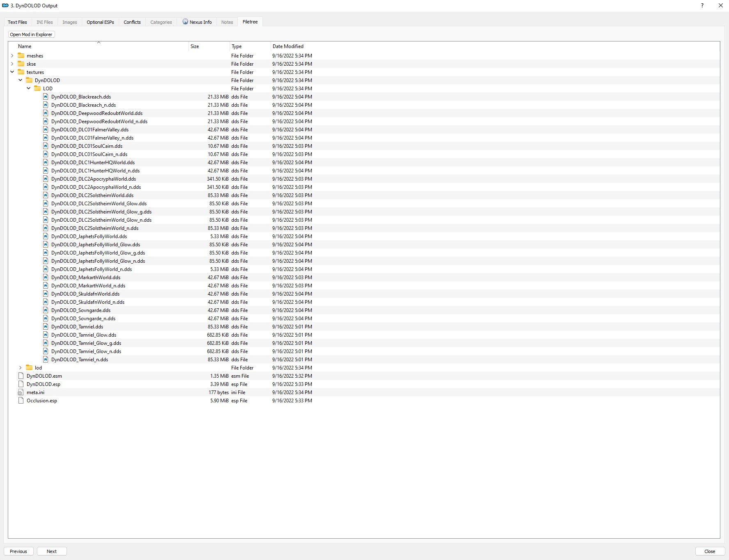The image size is (729, 560).
Task: Click Open Mod in Explorer button
Action: pos(31,34)
